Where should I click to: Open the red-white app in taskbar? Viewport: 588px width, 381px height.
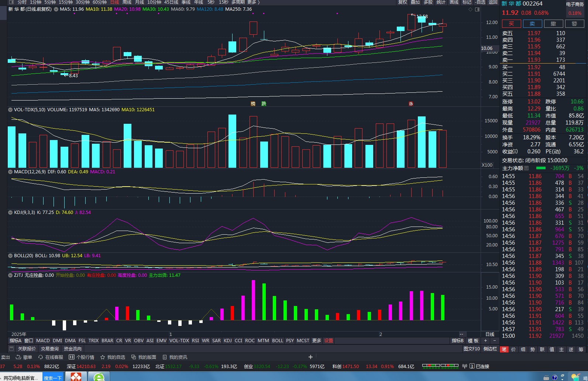pyautogui.click(x=76, y=377)
